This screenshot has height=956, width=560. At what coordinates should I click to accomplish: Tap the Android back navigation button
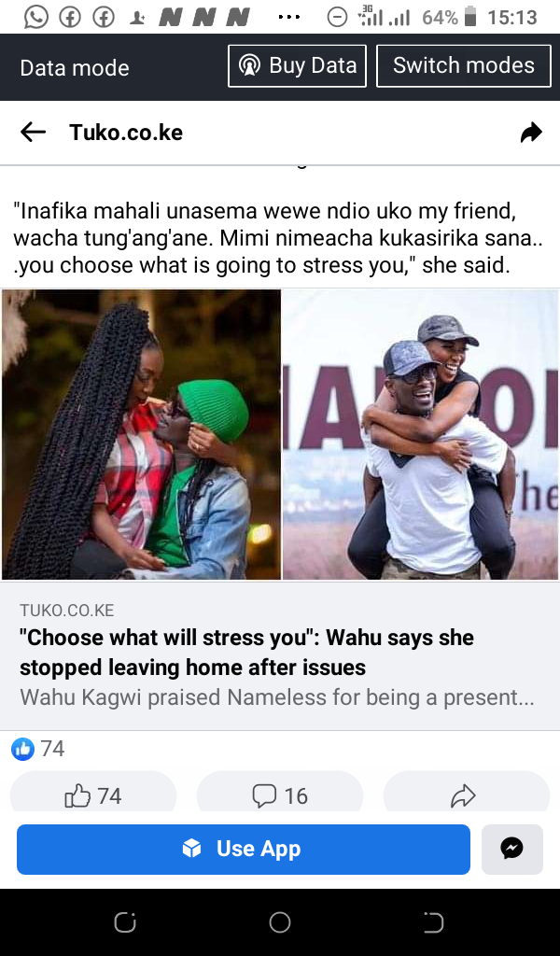point(433,921)
